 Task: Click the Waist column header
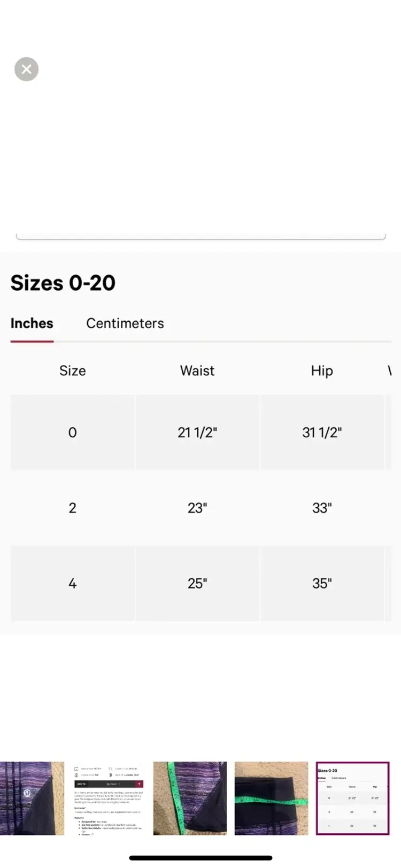(197, 370)
